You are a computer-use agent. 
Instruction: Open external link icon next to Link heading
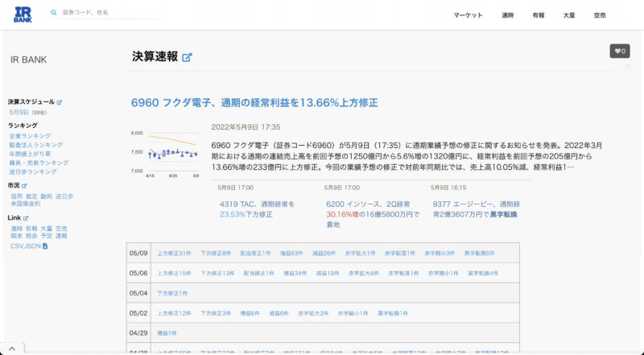26,218
